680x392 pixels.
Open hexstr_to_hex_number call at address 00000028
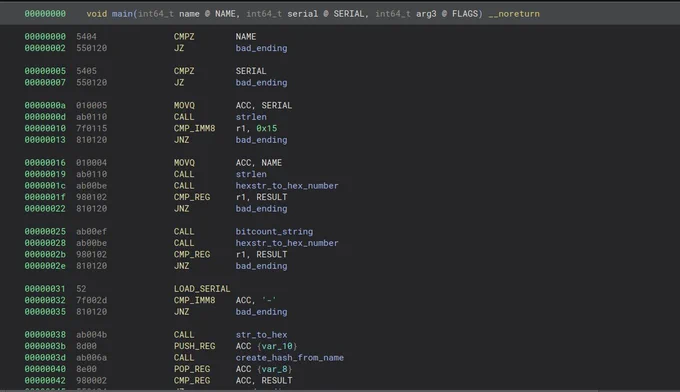(x=287, y=243)
